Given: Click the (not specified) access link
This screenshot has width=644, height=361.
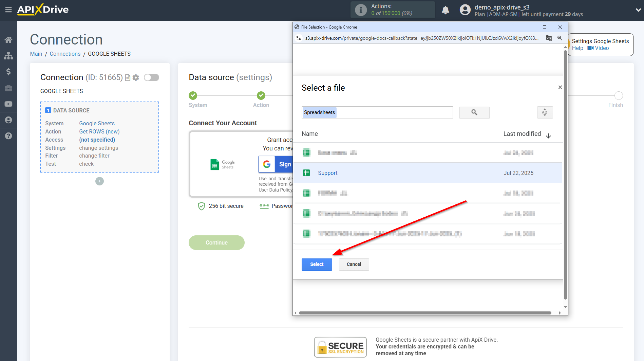Looking at the screenshot, I should pos(97,140).
